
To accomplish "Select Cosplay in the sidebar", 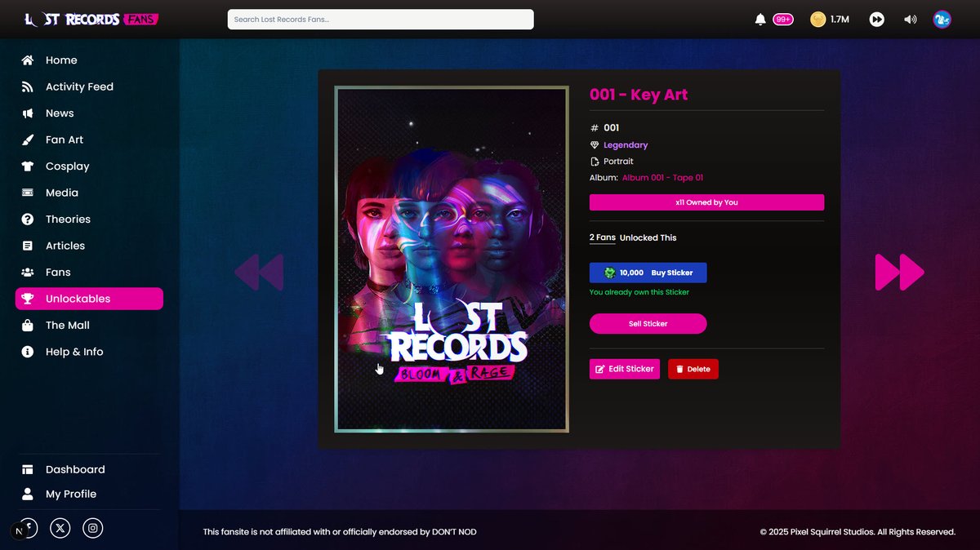I will [89, 166].
